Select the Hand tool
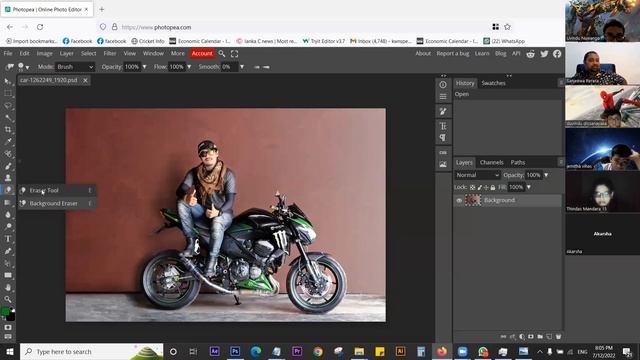 click(8, 287)
